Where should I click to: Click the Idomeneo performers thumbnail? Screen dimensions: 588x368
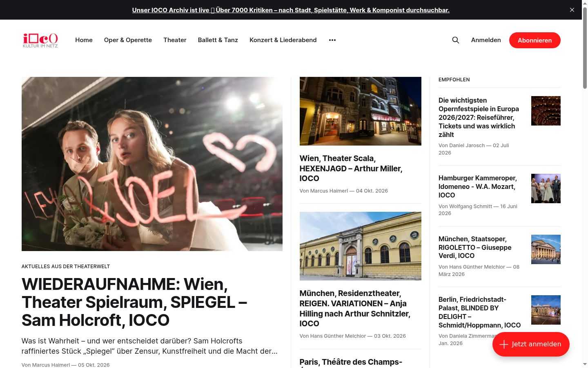coord(546,188)
